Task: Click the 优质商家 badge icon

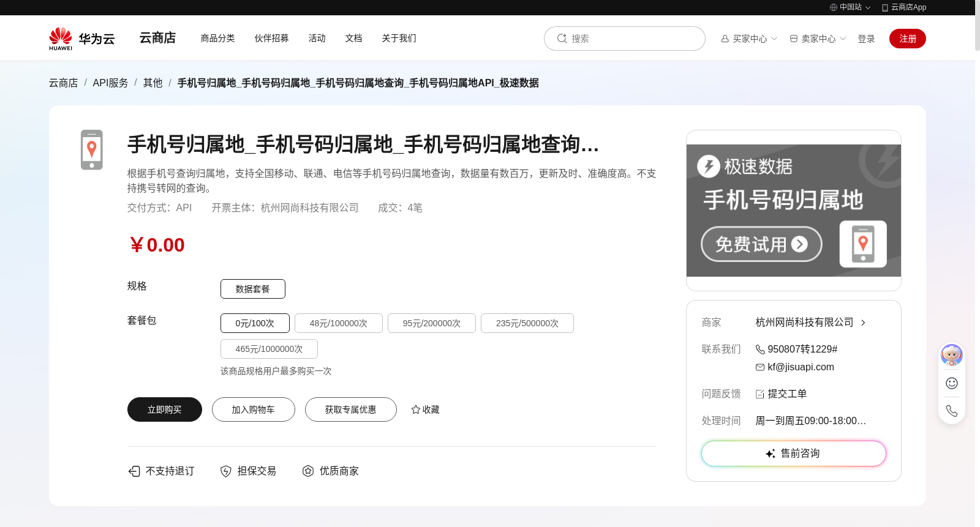Action: 308,471
